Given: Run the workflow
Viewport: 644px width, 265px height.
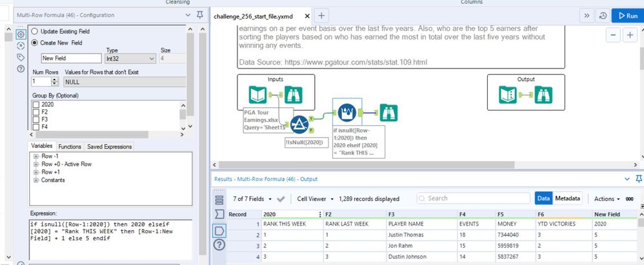Looking at the screenshot, I should click(x=628, y=16).
